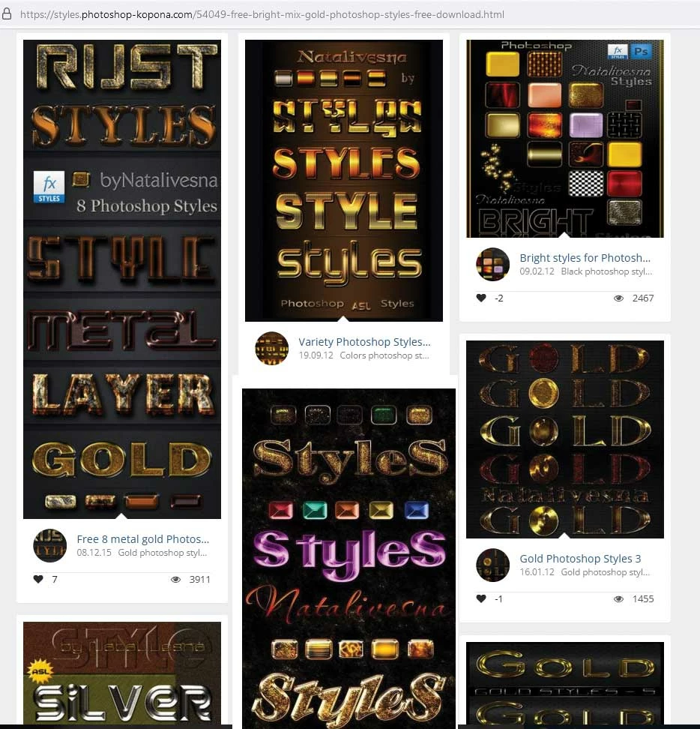Click the lock icon in address bar
Screen dimensions: 700x729
[7, 14]
